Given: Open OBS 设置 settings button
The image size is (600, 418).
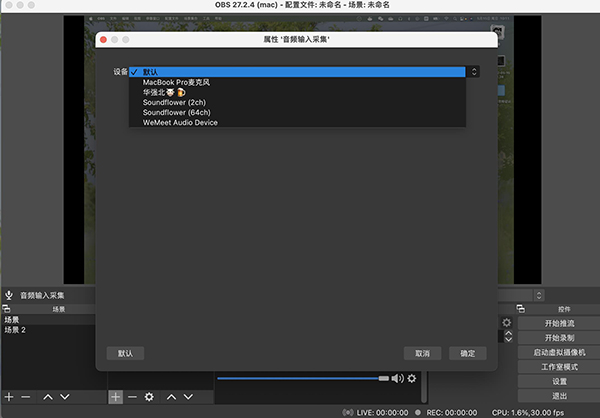Looking at the screenshot, I should coord(559,382).
